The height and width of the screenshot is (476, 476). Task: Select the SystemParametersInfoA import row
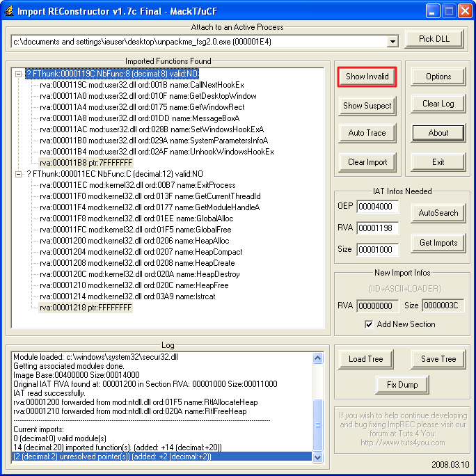[154, 141]
